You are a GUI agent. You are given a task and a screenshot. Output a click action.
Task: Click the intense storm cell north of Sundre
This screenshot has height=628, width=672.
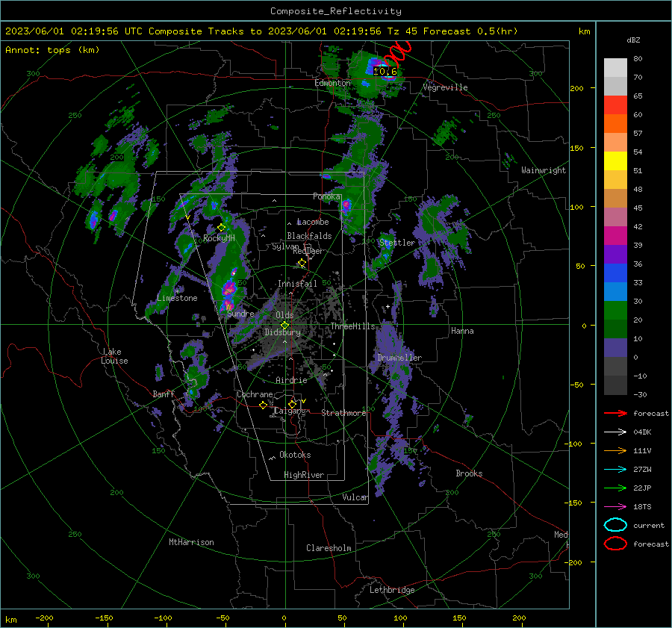click(x=229, y=288)
